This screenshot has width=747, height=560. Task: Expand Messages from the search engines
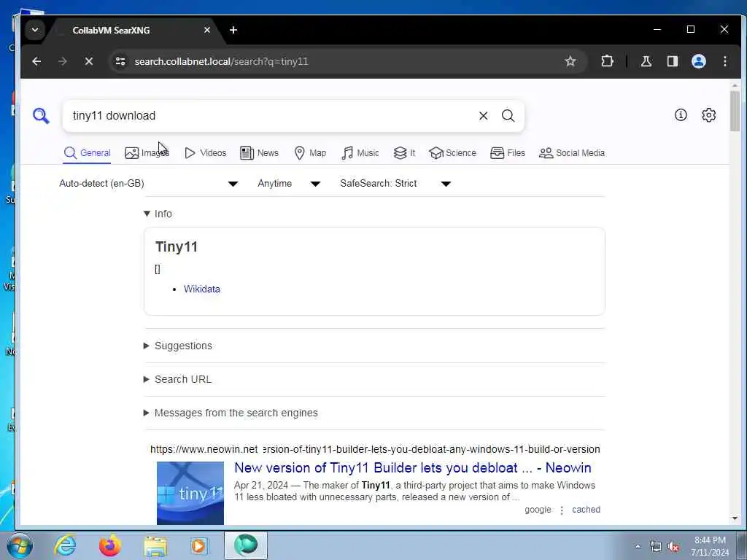231,413
